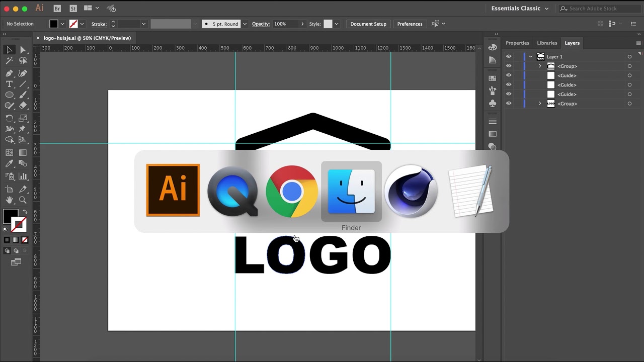The width and height of the screenshot is (644, 362).
Task: Select the Scale tool
Action: 23,119
